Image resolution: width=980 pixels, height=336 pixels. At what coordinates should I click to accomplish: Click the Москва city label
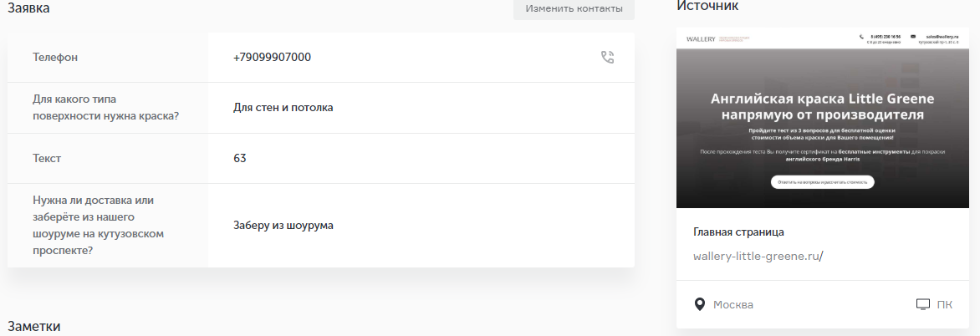click(x=733, y=305)
